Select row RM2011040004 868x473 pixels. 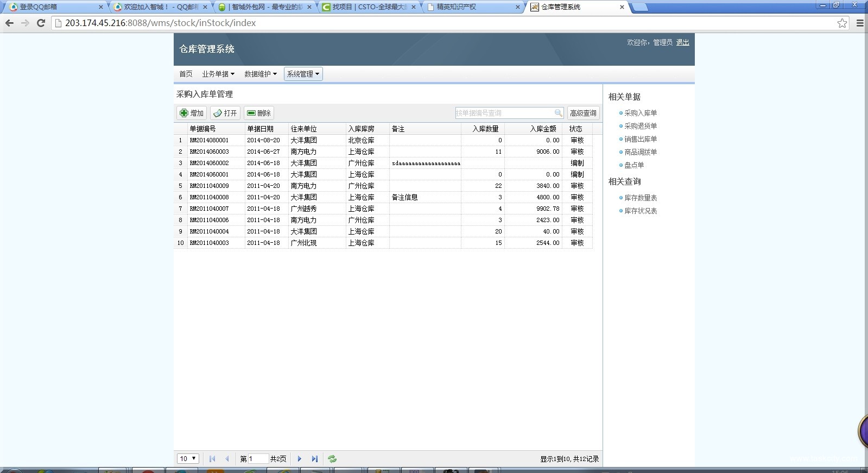click(383, 231)
